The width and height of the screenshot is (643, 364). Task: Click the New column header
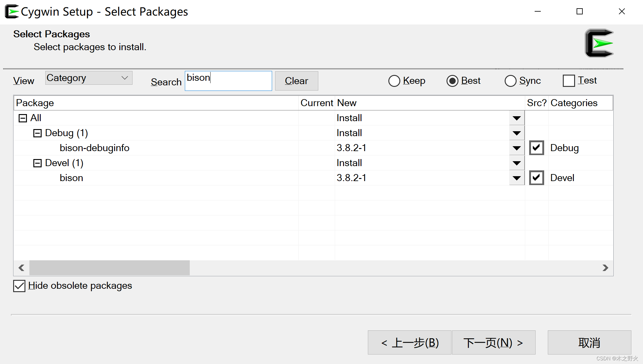(x=430, y=103)
